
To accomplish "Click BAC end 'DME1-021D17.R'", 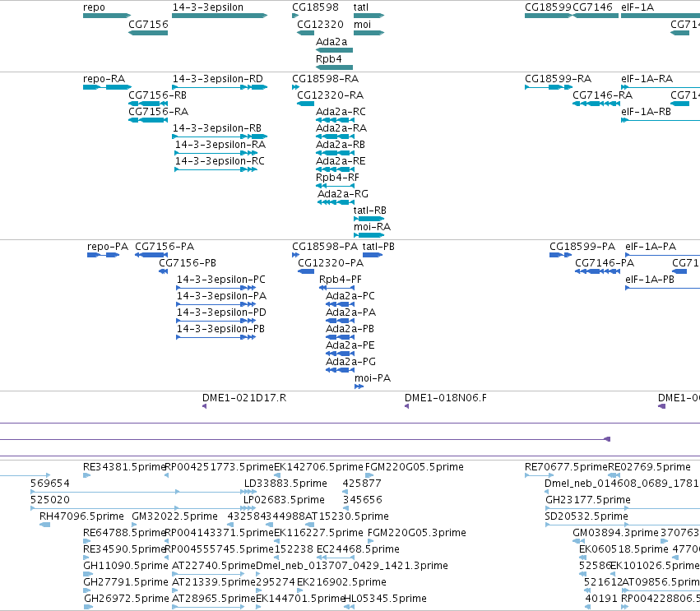I will click(244, 398).
